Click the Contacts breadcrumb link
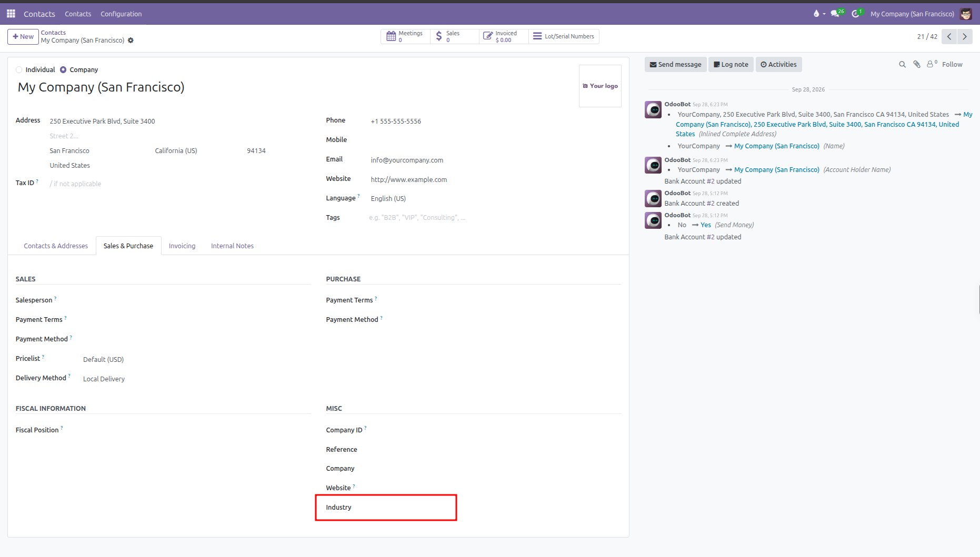 click(53, 33)
